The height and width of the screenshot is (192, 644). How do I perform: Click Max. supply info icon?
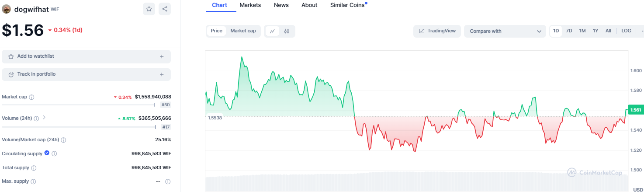[x=33, y=182]
